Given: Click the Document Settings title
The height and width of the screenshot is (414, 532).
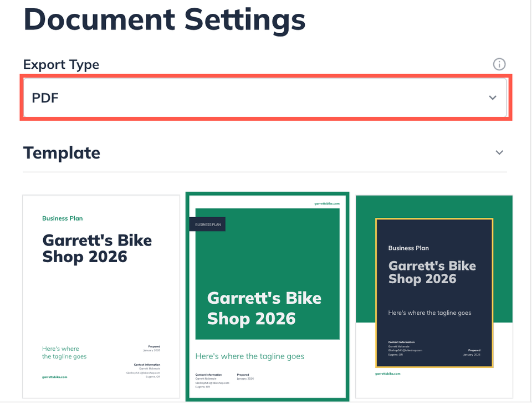Looking at the screenshot, I should pyautogui.click(x=165, y=20).
